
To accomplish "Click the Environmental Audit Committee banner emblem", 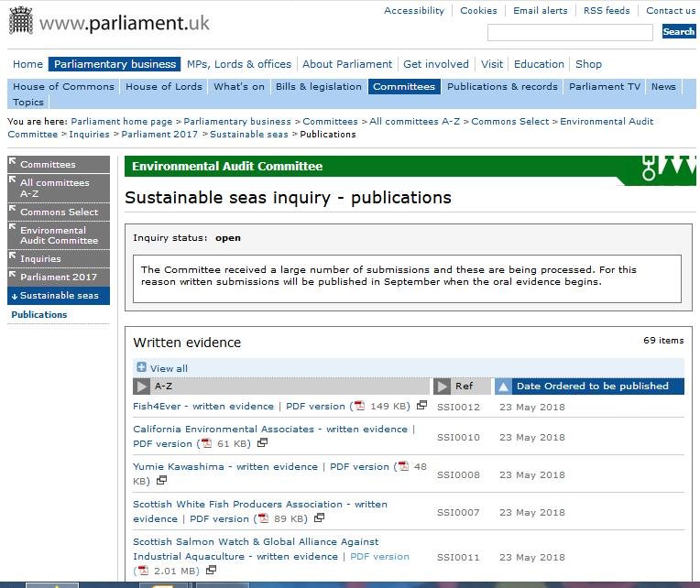I will (668, 168).
